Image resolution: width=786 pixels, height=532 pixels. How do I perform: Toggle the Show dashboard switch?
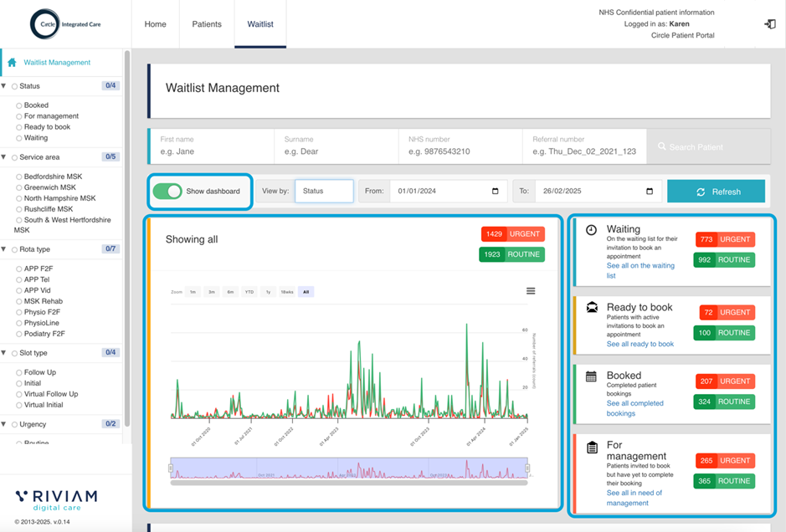point(168,192)
